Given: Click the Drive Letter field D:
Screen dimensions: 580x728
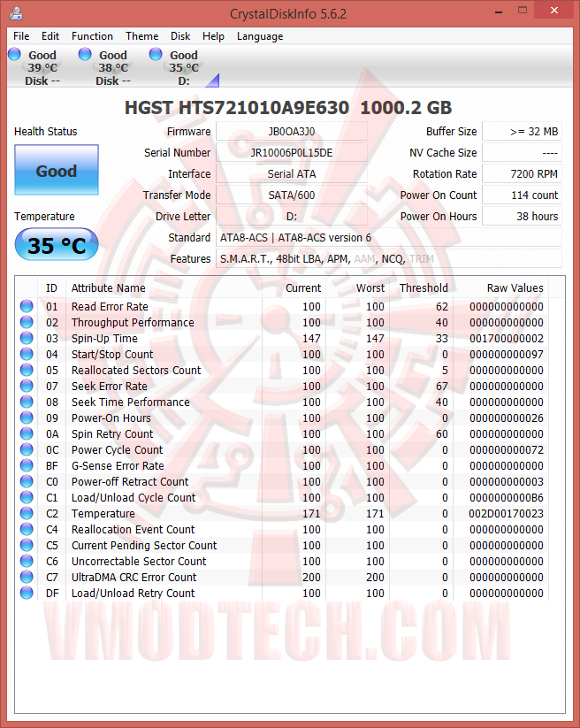Looking at the screenshot, I should coord(292,217).
